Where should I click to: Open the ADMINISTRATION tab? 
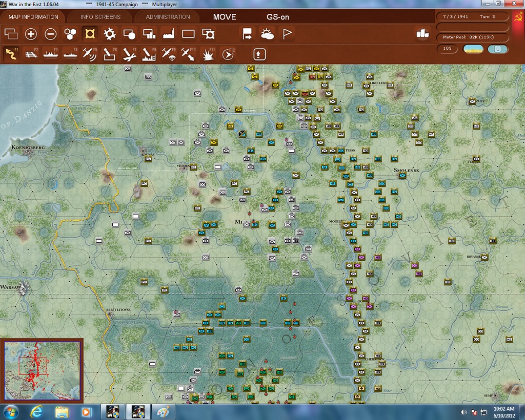[168, 17]
